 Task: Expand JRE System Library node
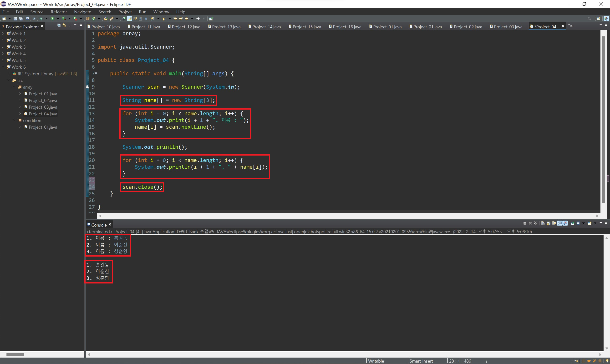click(9, 74)
